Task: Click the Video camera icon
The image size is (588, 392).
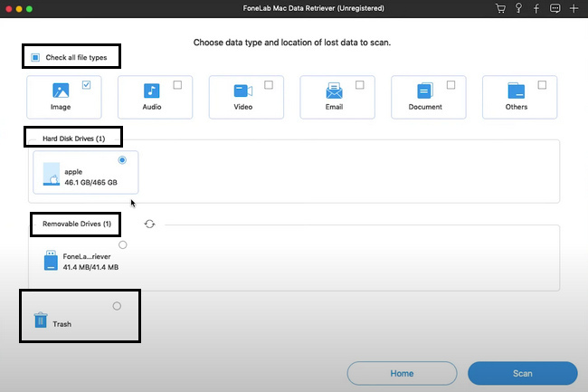Action: pos(243,91)
